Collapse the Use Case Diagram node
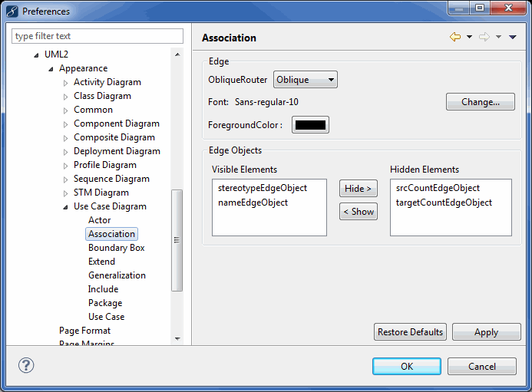The height and width of the screenshot is (392, 532). 66,207
